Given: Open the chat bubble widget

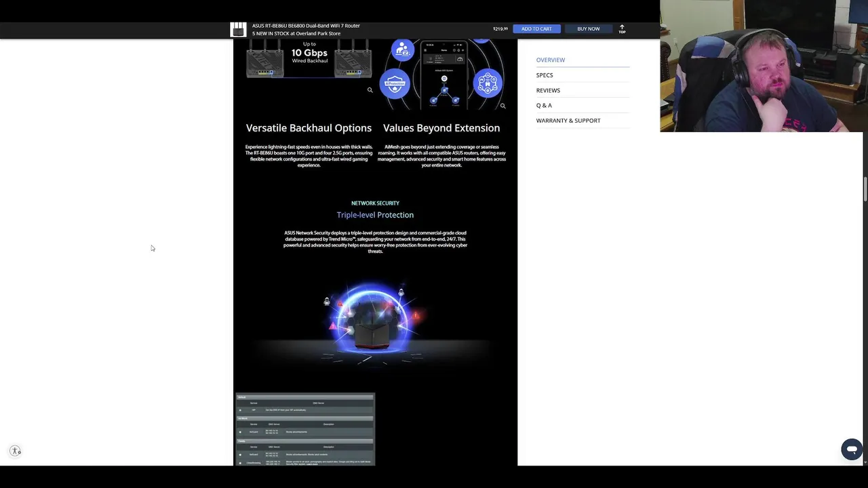Looking at the screenshot, I should [852, 449].
